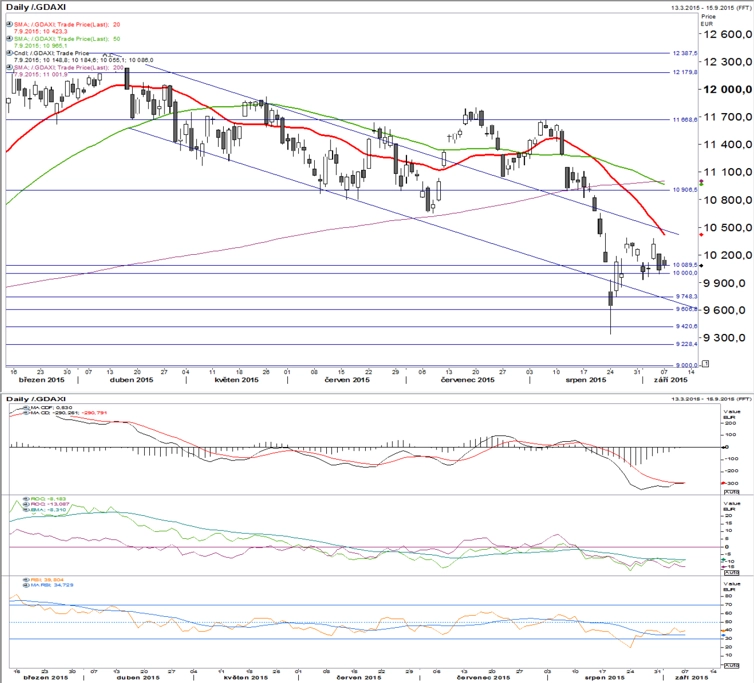Viewport: 754px width, 683px height.
Task: Click the Daily /.GDAXI title of the upper chart
Action: coord(36,7)
